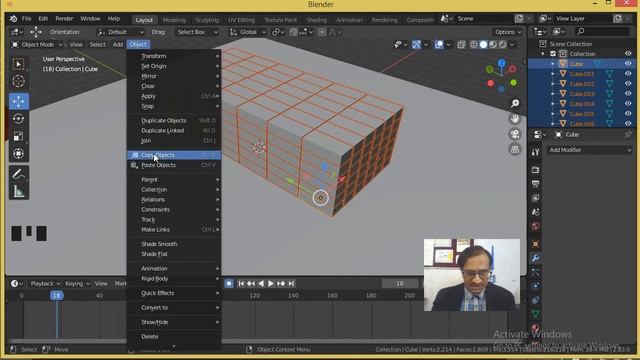640x360 pixels.
Task: Uncheck the Collection checkbox in outliner
Action: [553, 54]
